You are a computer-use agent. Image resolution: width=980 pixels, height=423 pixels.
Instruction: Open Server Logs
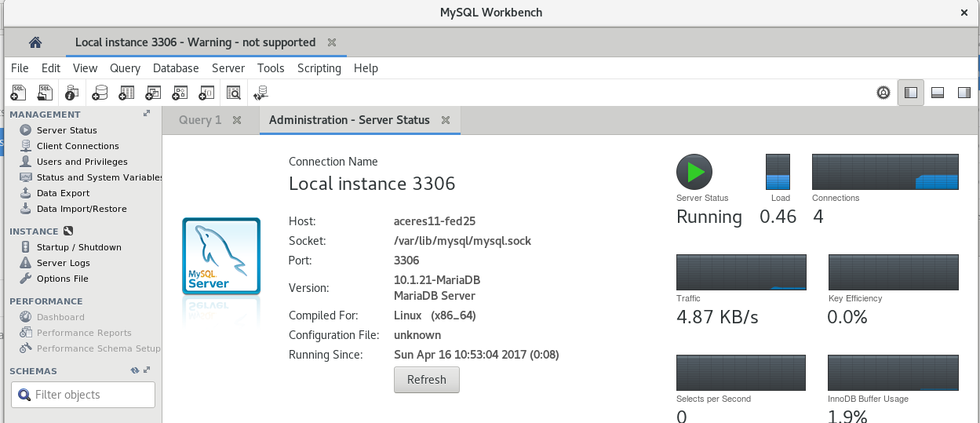63,263
